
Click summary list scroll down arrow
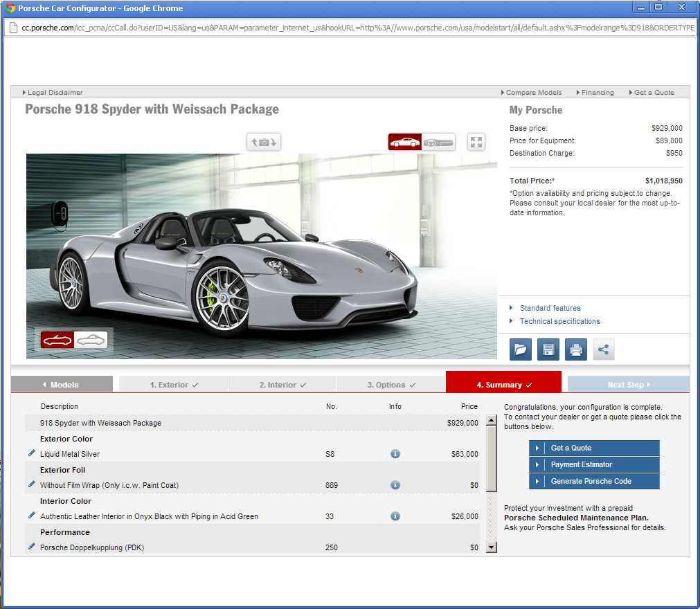pyautogui.click(x=491, y=547)
